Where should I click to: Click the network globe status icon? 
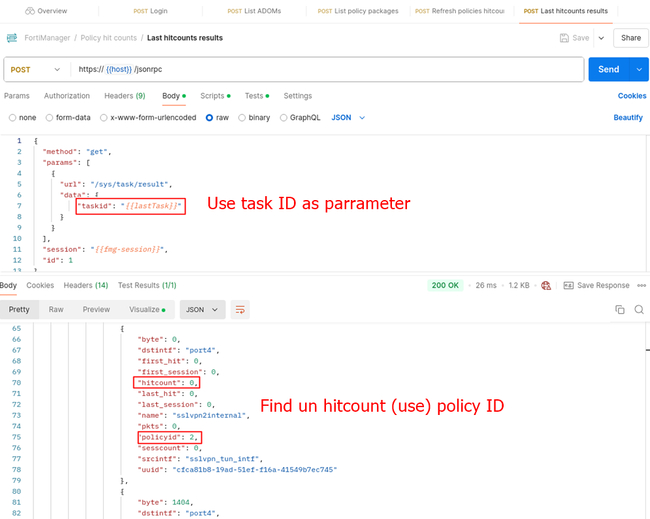point(546,285)
